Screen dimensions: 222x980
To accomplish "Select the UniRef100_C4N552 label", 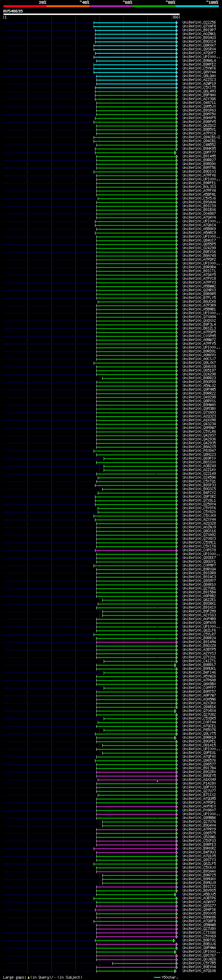I will [x=199, y=145].
